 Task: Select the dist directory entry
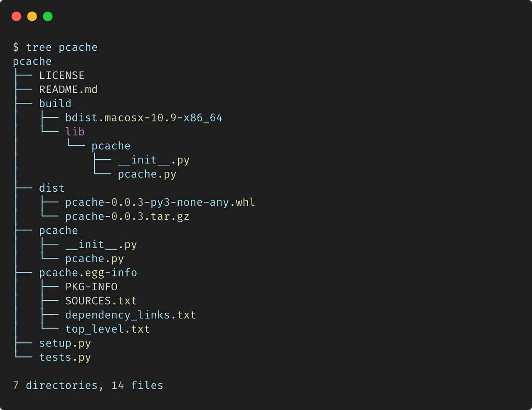point(52,188)
